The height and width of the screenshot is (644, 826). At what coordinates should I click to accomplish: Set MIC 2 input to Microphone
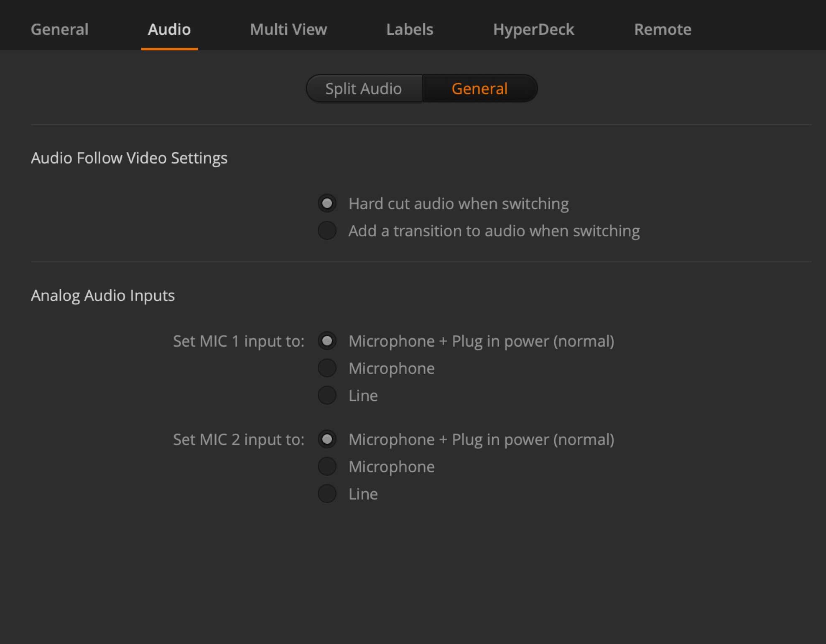pos(327,466)
